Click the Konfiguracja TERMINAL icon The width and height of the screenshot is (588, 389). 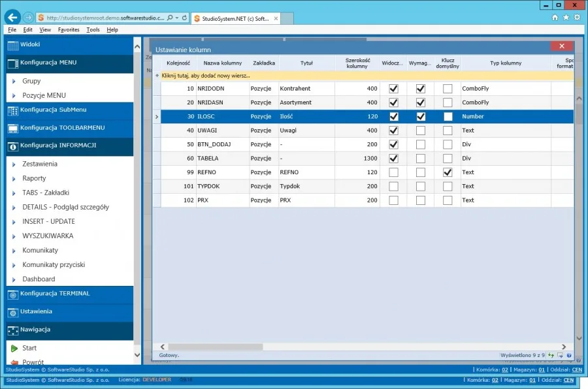tap(13, 295)
